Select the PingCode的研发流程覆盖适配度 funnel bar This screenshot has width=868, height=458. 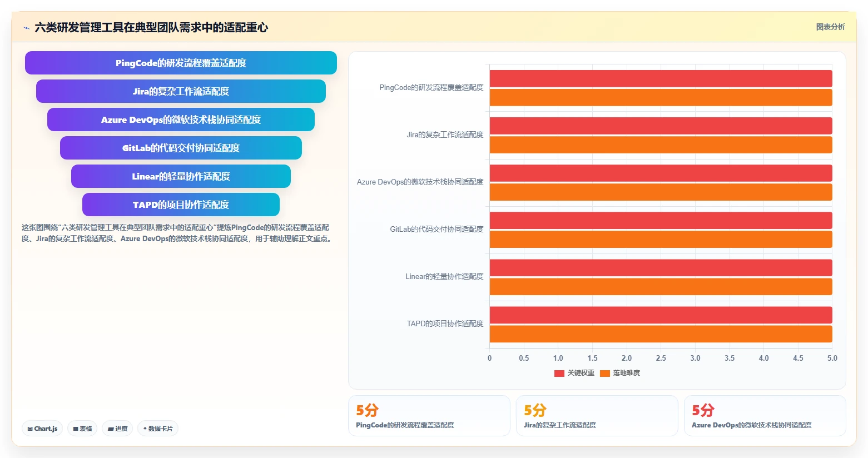point(181,63)
